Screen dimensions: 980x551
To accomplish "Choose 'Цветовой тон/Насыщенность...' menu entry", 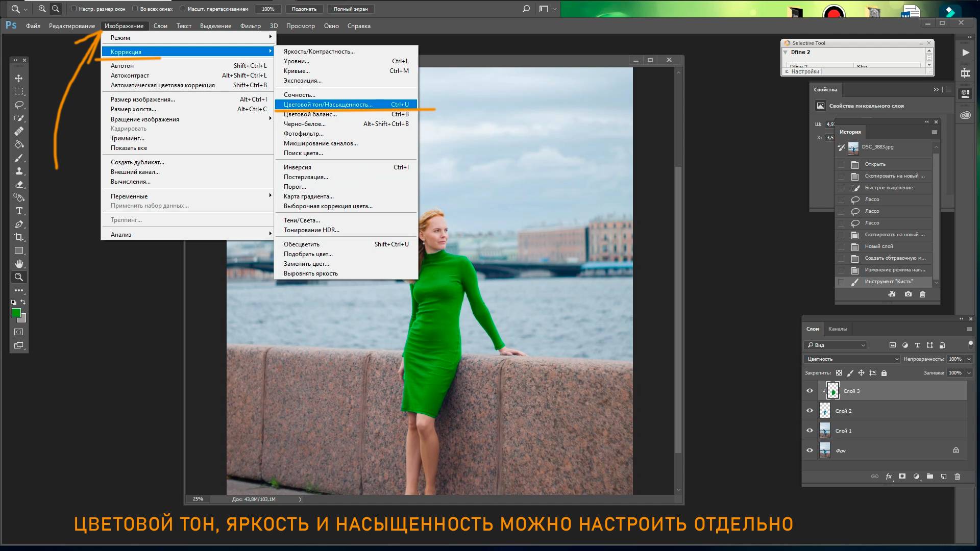I will click(327, 104).
